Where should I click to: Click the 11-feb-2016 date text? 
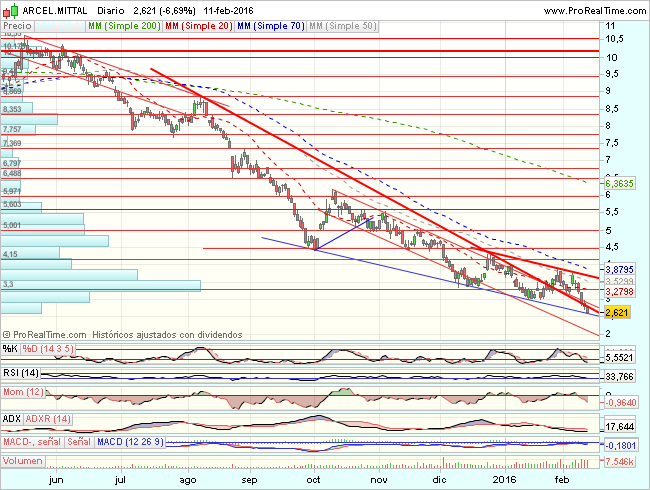pos(228,11)
